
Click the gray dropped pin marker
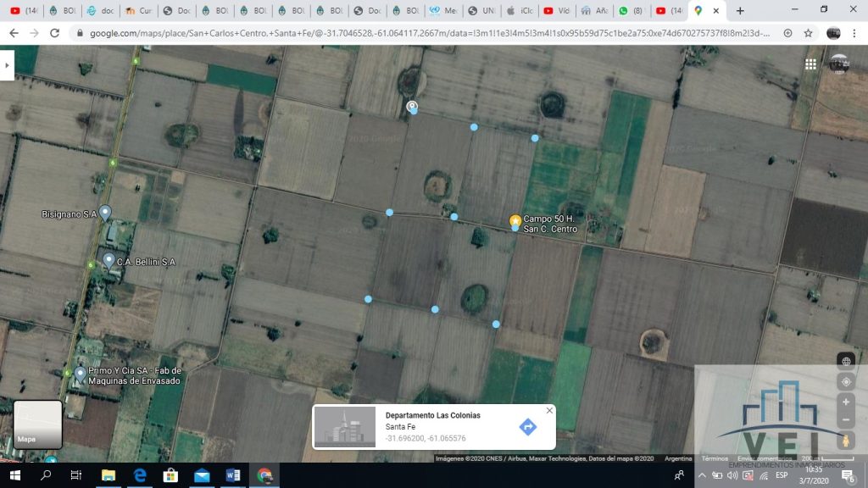tap(411, 106)
